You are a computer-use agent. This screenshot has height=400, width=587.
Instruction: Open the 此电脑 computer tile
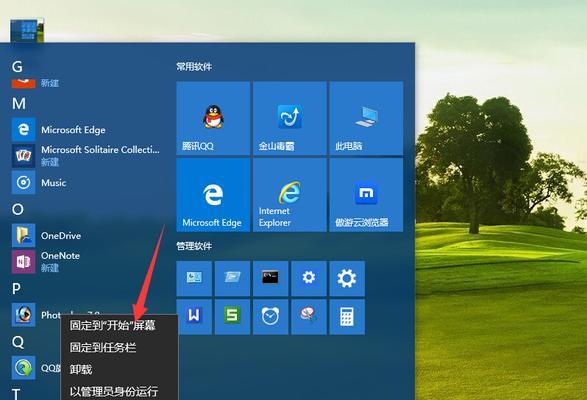[x=366, y=118]
